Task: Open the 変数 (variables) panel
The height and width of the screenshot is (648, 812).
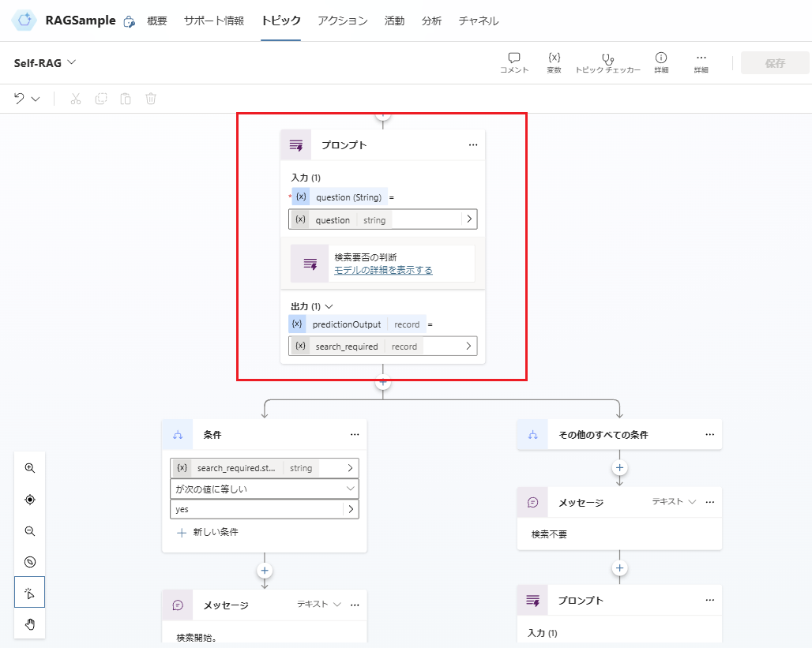Action: pyautogui.click(x=554, y=62)
